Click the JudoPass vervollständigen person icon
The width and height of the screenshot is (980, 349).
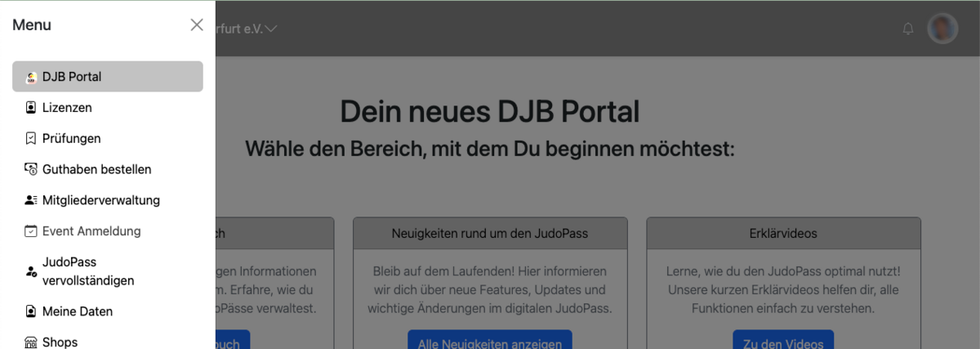coord(31,272)
